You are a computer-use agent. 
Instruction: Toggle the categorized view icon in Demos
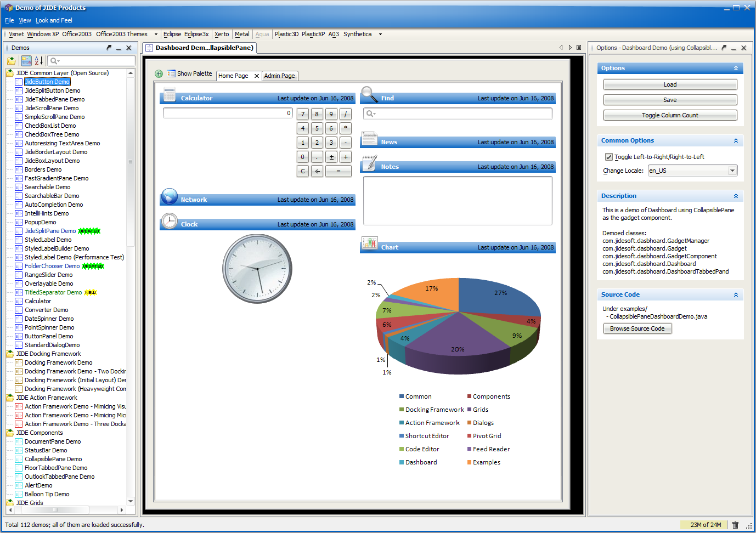pos(26,61)
